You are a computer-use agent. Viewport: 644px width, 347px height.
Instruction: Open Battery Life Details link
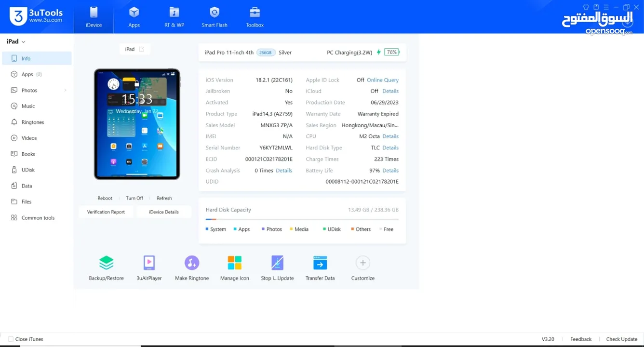point(390,171)
